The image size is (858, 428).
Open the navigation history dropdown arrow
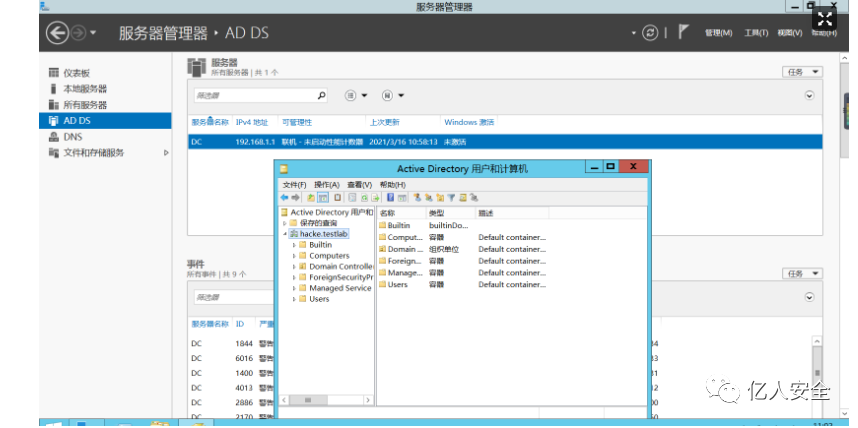tap(93, 33)
